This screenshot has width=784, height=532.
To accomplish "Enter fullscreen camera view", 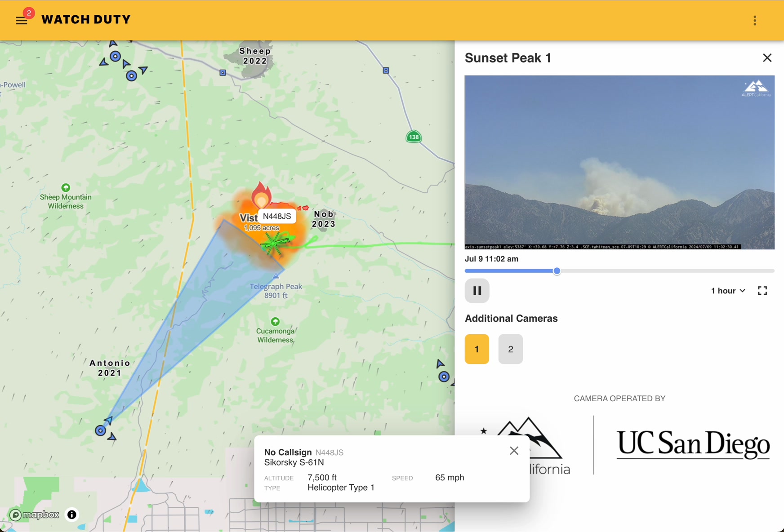I will (762, 291).
